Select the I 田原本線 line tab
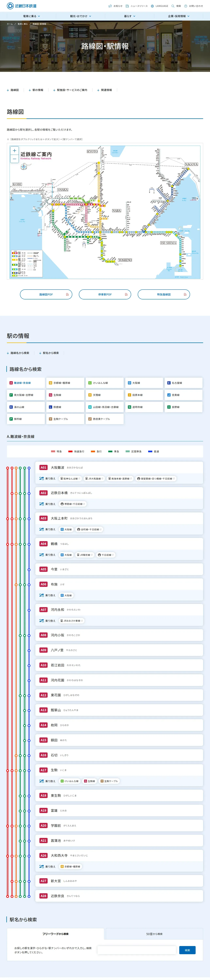Viewport: 210px width, 980px height. click(x=144, y=395)
